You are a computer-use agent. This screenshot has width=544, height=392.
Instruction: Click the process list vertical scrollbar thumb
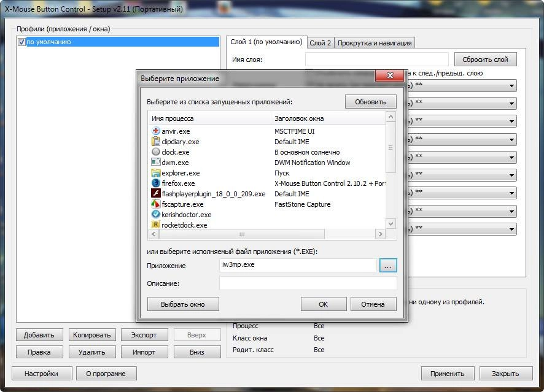pyautogui.click(x=391, y=147)
